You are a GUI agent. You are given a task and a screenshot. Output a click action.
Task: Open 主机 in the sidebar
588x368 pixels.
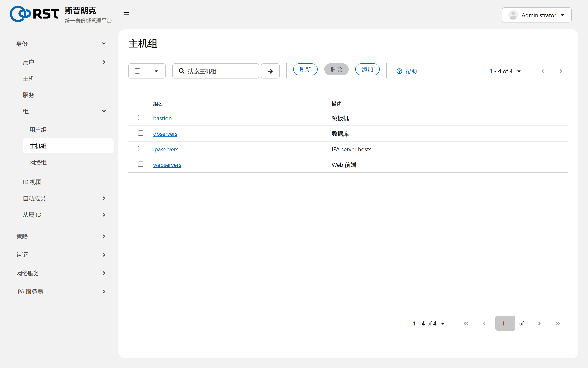click(65, 78)
